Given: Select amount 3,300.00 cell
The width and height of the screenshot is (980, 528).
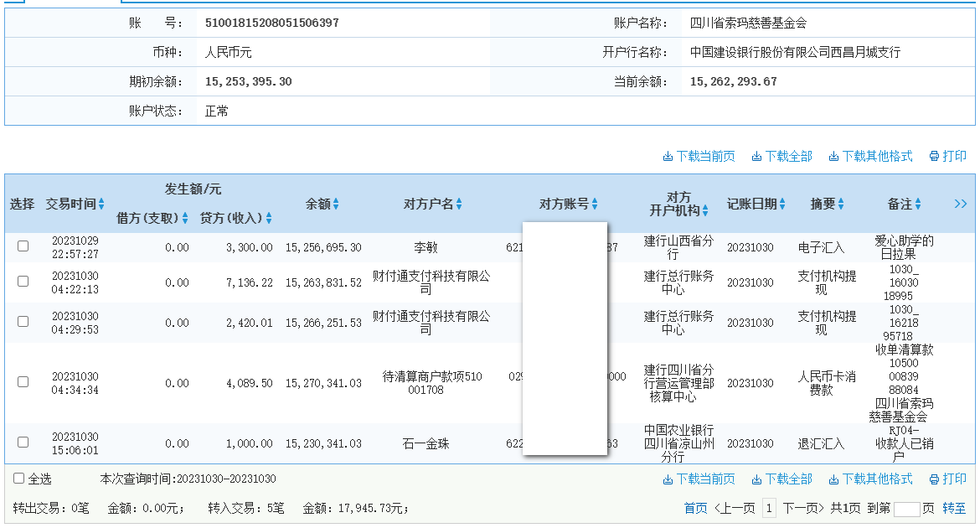Looking at the screenshot, I should (x=250, y=248).
